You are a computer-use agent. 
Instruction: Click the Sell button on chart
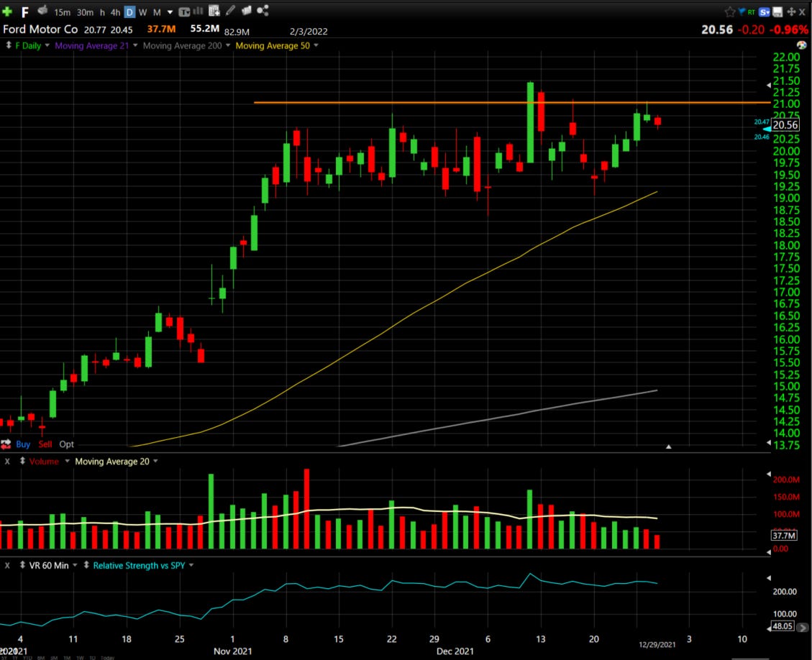[45, 444]
